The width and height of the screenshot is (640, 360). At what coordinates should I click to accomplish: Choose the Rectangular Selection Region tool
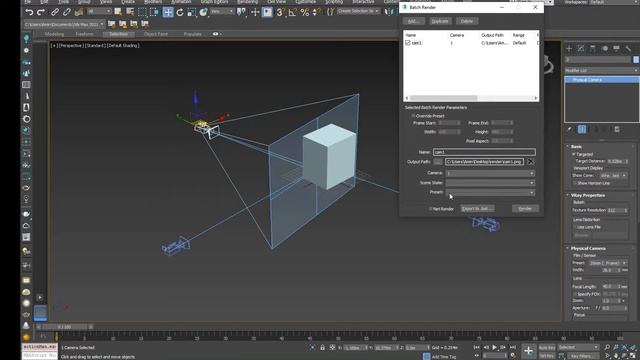[x=142, y=12]
